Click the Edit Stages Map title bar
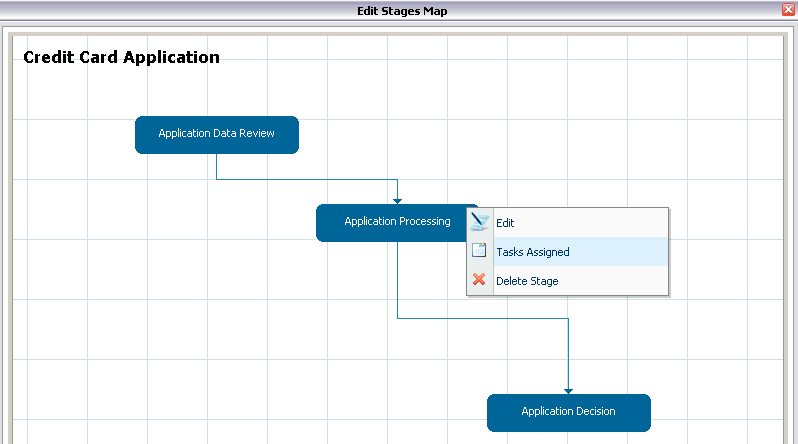 click(400, 11)
